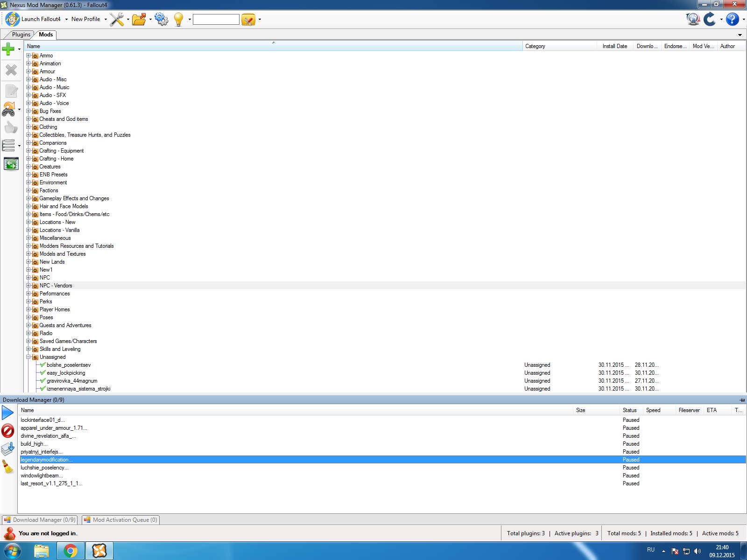Open File Explorer from taskbar
This screenshot has width=747, height=560.
click(x=42, y=551)
